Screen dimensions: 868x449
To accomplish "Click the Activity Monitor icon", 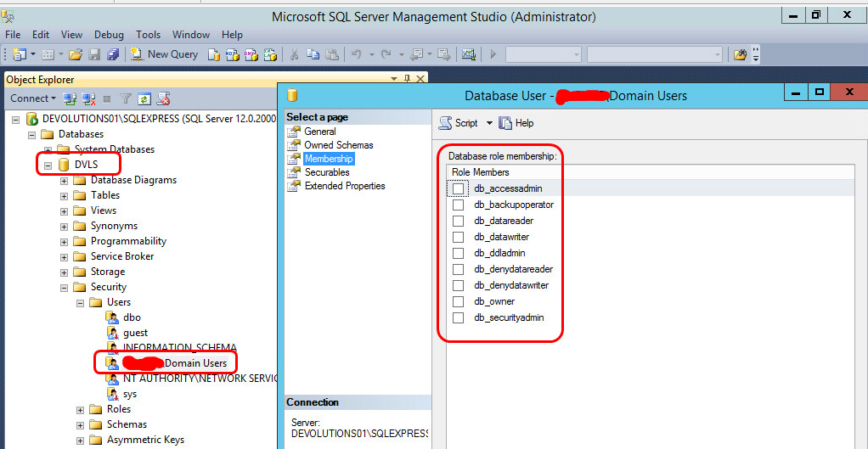I will [x=469, y=54].
